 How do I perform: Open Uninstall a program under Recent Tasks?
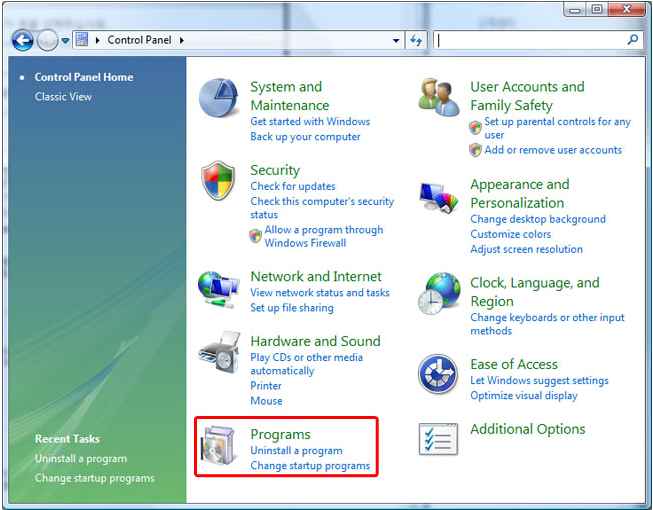81,458
